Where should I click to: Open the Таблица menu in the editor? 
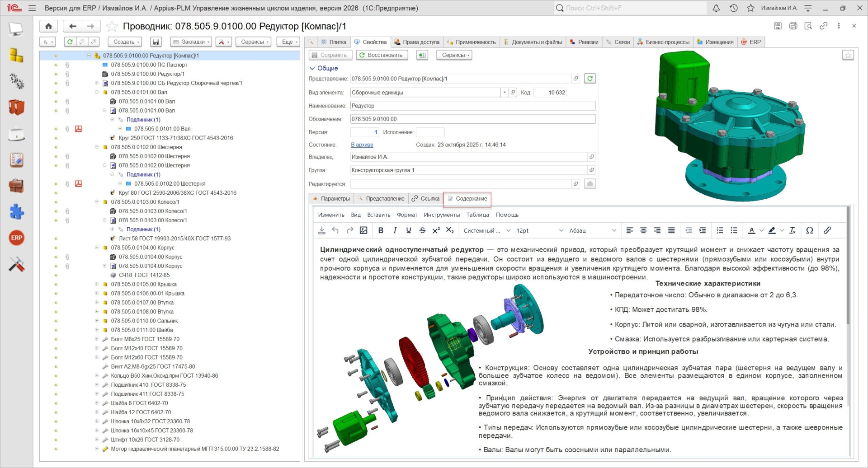pyautogui.click(x=477, y=215)
